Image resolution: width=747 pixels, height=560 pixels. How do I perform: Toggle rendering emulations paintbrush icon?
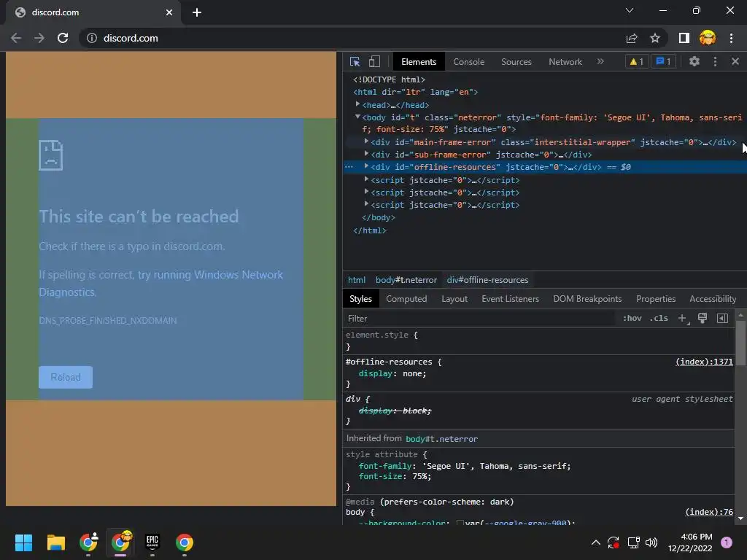click(703, 318)
